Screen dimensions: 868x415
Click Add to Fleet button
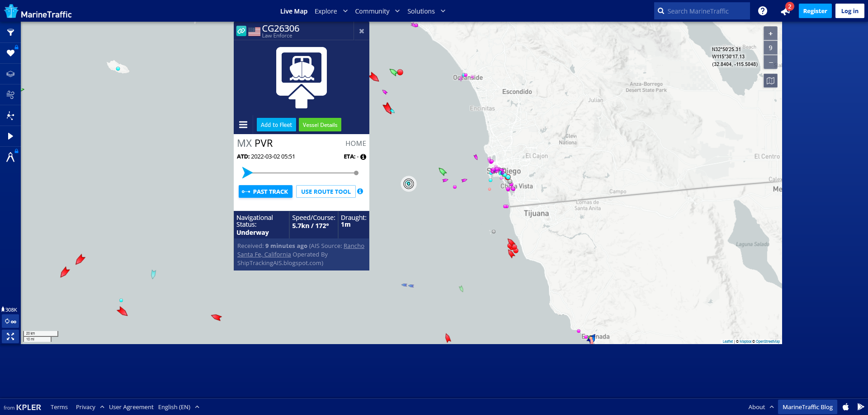click(x=276, y=125)
